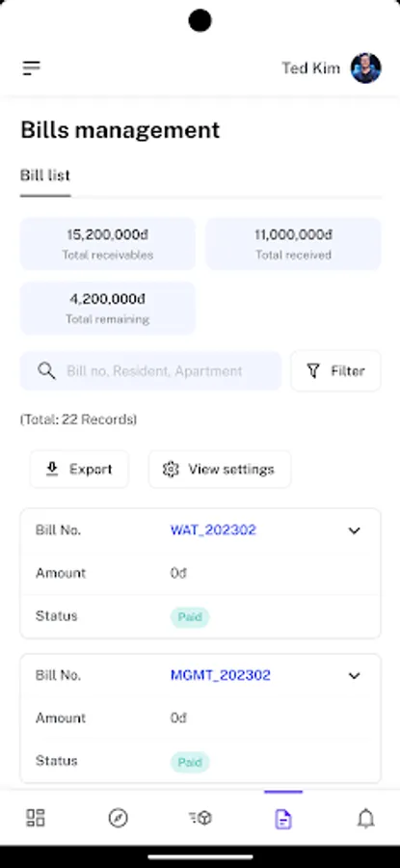Open the package list icon in bottom nav
This screenshot has height=868, width=400.
pos(200,818)
